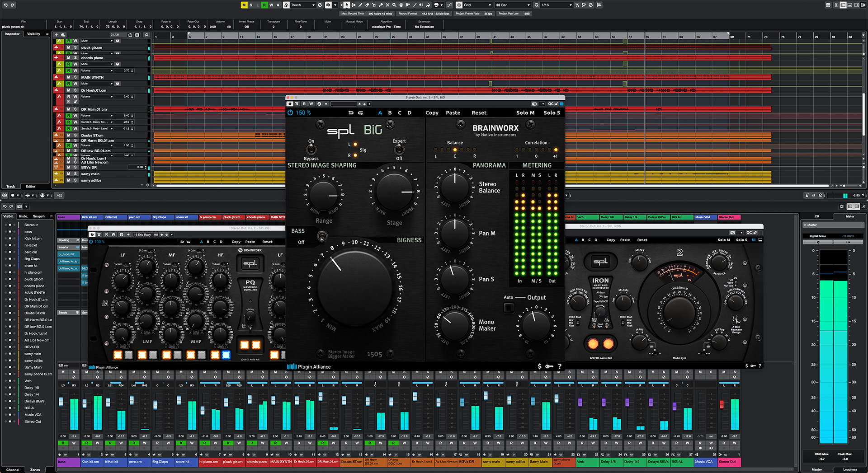
Task: Switch to the Zones tab at bottom left
Action: (35, 470)
